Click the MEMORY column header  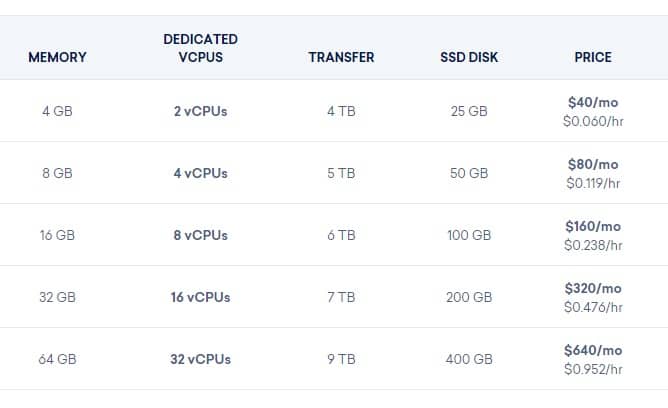pyautogui.click(x=58, y=57)
